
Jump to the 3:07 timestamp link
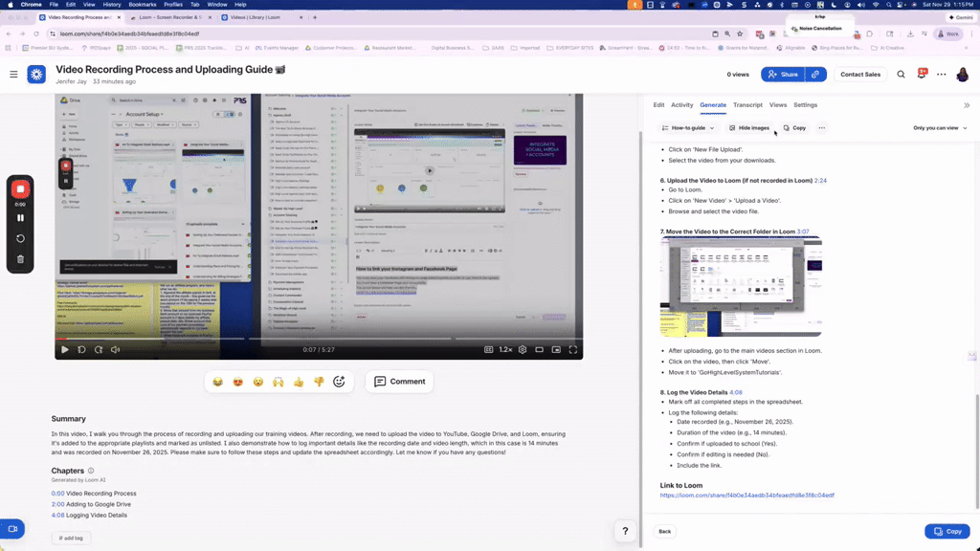pos(803,231)
